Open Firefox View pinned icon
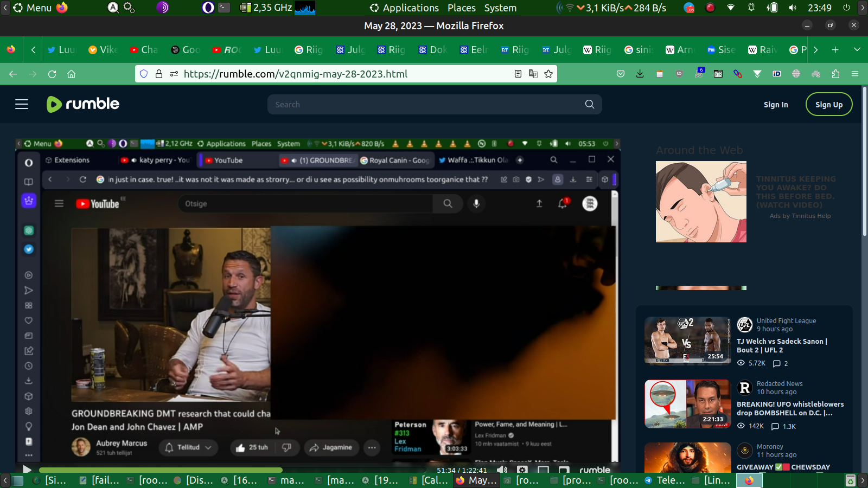Image resolution: width=868 pixels, height=488 pixels. point(11,50)
